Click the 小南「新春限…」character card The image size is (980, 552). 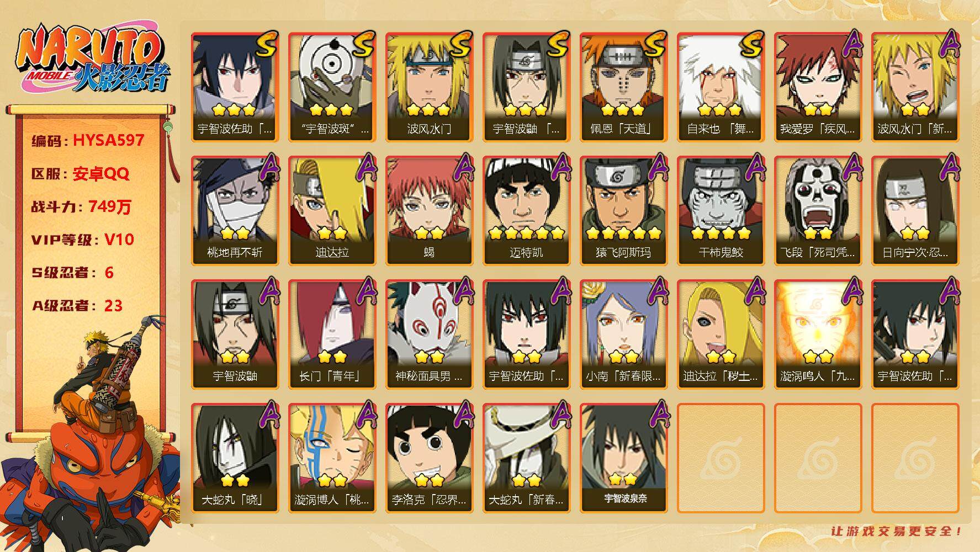click(623, 335)
